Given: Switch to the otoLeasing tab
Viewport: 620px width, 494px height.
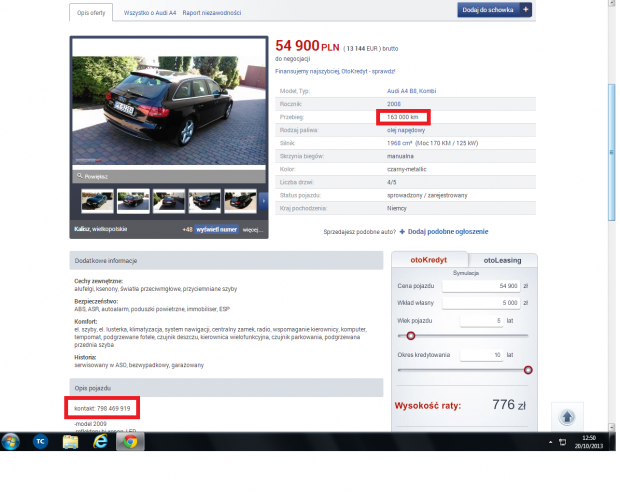Looking at the screenshot, I should point(502,260).
